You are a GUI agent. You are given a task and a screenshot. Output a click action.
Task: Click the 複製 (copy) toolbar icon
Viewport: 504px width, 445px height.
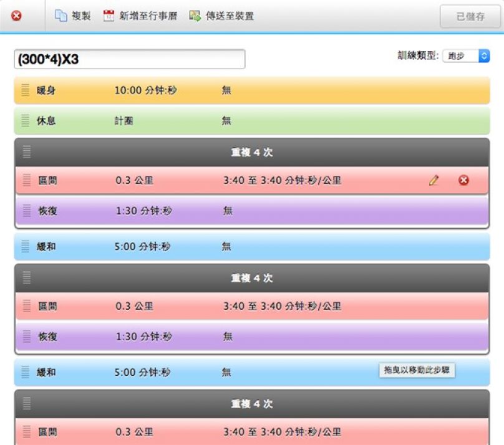(x=61, y=16)
